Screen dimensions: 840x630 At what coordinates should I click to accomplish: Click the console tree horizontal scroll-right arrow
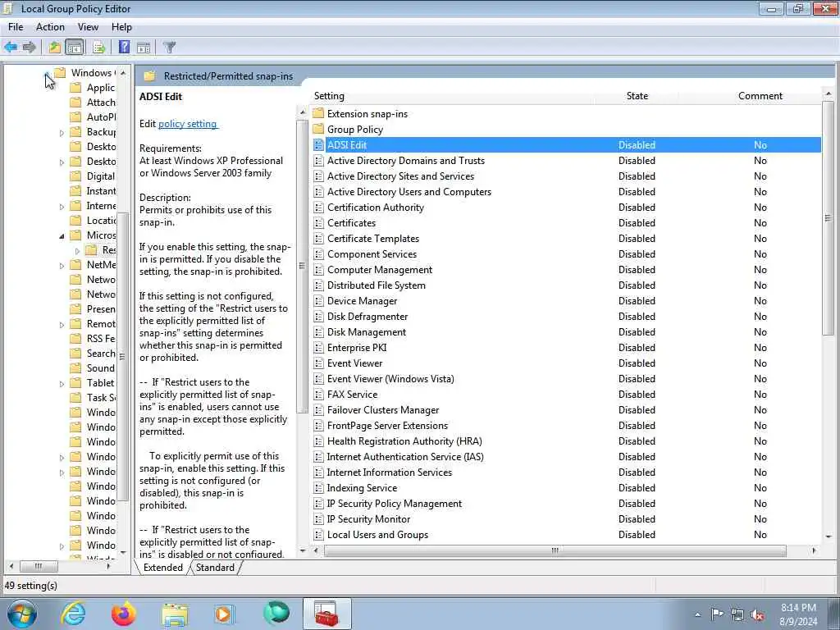(107, 566)
